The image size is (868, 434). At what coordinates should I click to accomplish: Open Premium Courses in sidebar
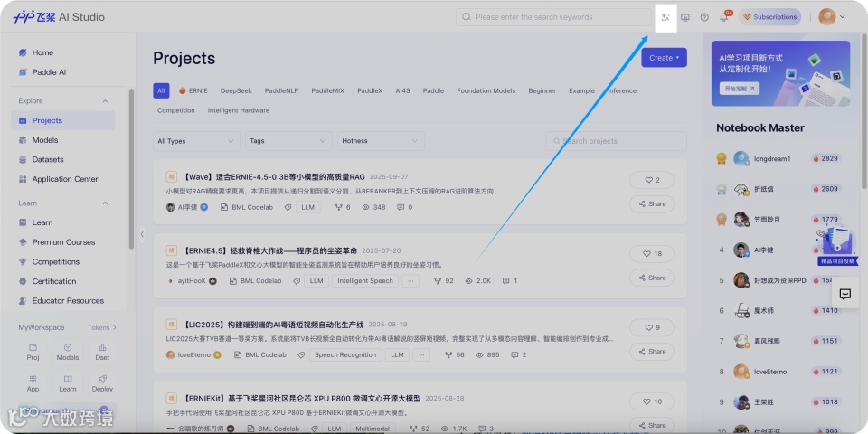coord(63,242)
